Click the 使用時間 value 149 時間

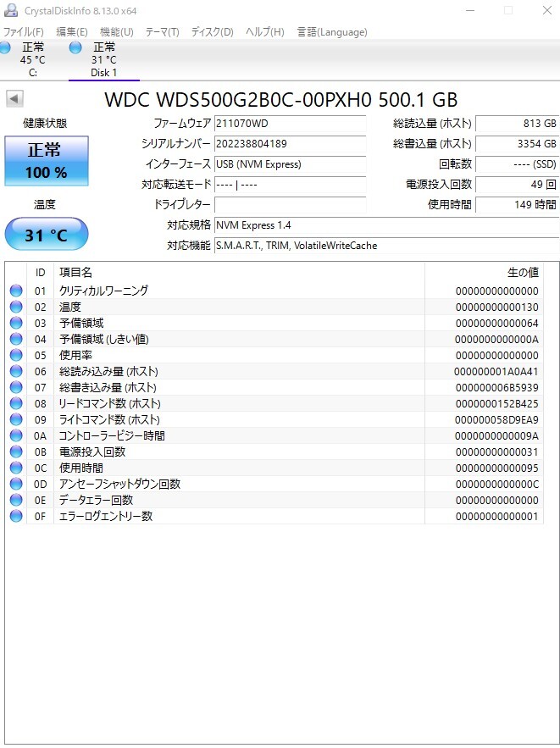click(x=518, y=205)
